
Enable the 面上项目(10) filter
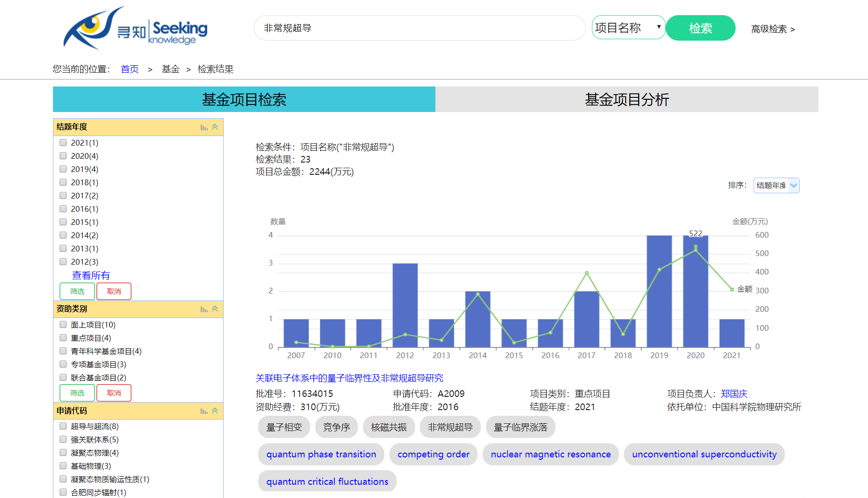click(x=63, y=324)
